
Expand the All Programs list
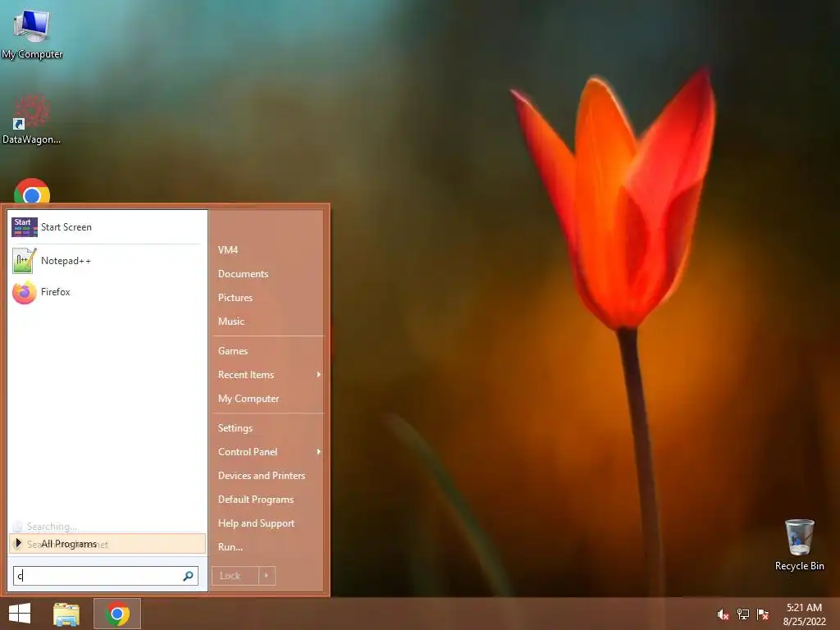tap(107, 544)
